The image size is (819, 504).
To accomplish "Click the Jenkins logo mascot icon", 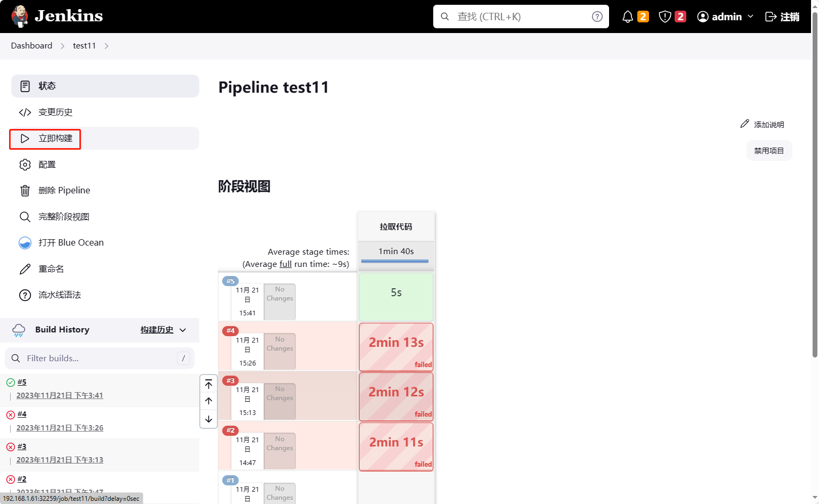I will (20, 17).
